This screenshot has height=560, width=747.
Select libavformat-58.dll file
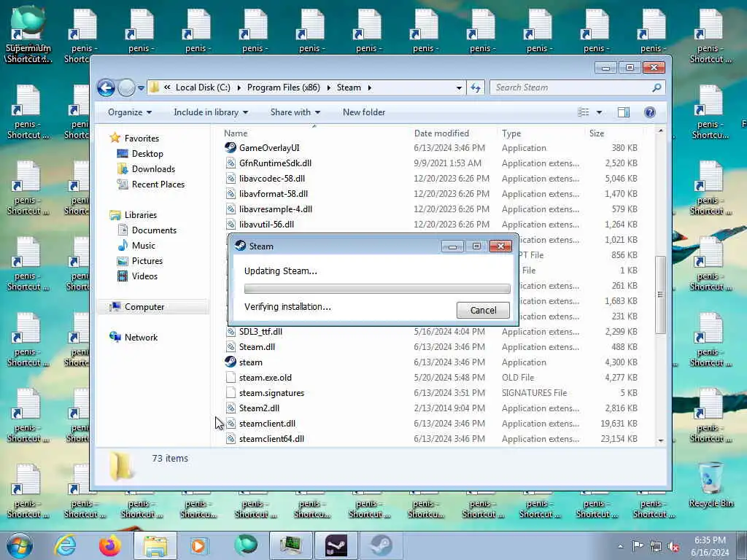click(x=274, y=194)
